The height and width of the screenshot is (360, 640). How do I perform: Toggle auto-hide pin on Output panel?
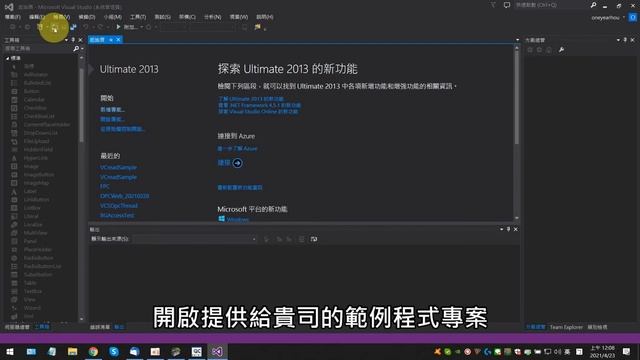508,229
